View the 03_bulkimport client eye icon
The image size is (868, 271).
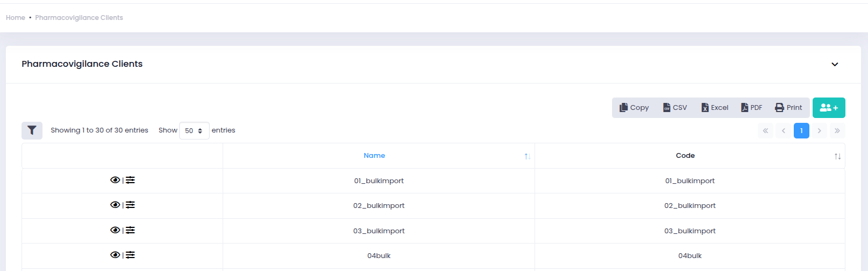115,230
